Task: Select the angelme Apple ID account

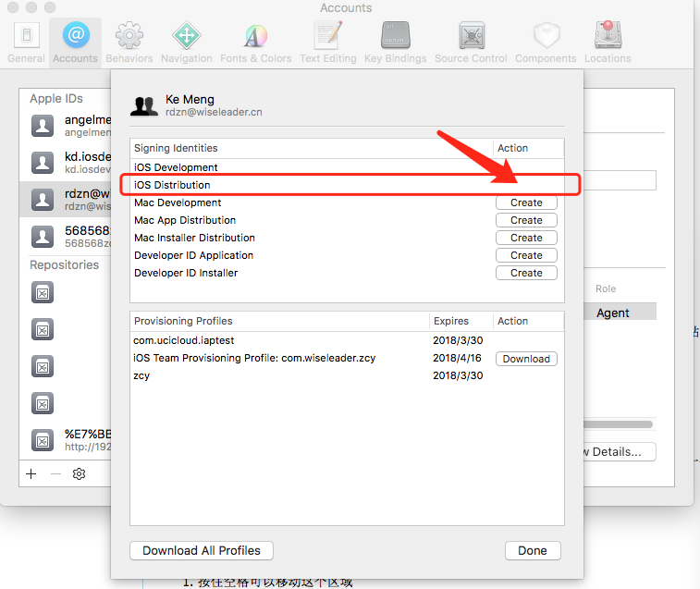Action: 65,126
